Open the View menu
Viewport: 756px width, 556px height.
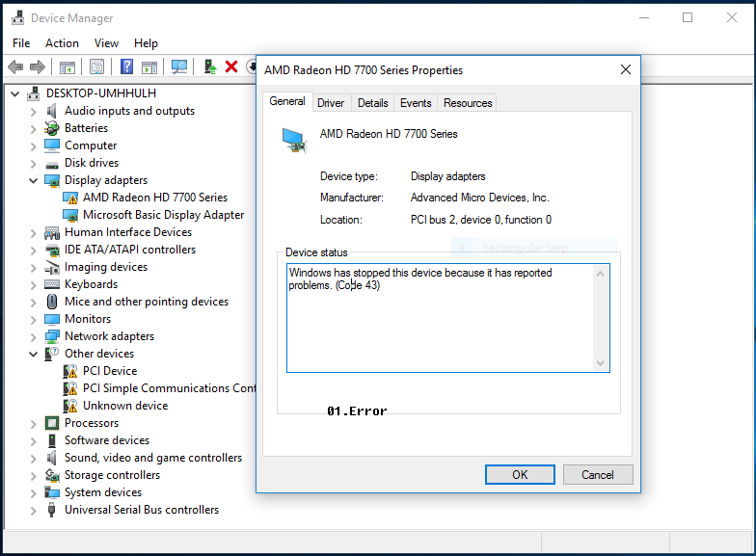tap(106, 43)
